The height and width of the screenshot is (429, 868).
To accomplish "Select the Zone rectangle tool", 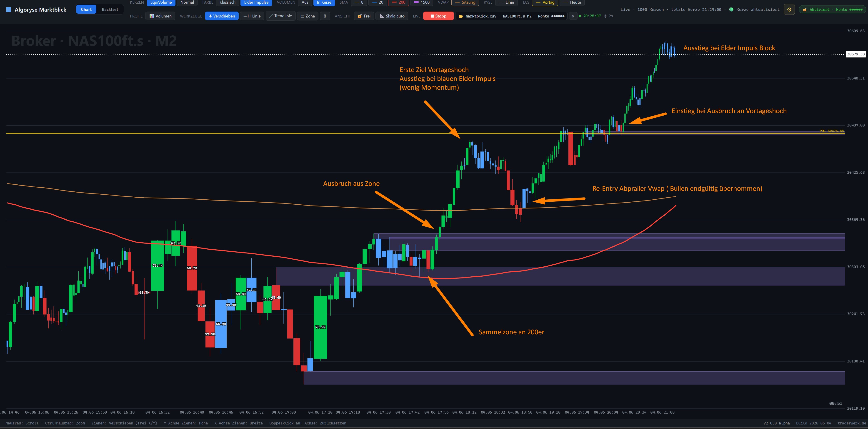I will (308, 16).
